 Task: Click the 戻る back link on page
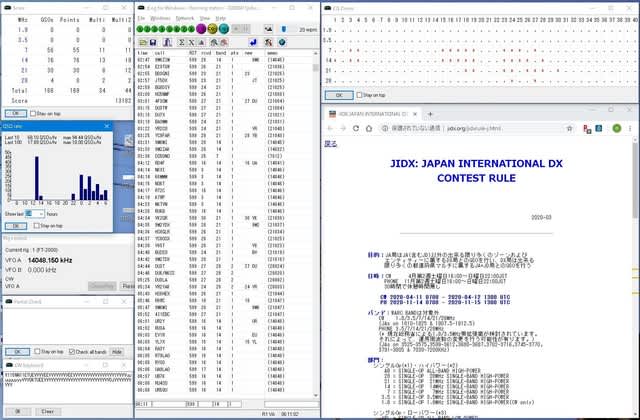tap(330, 144)
